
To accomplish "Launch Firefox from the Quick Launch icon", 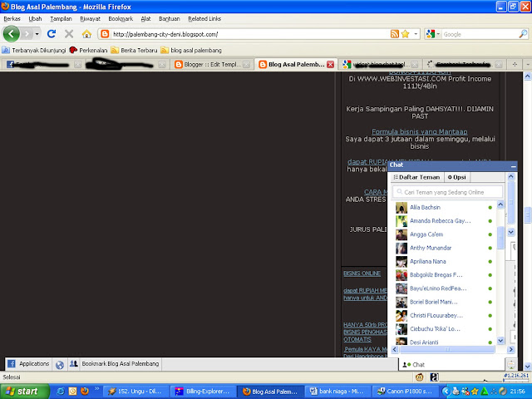I will [85, 392].
